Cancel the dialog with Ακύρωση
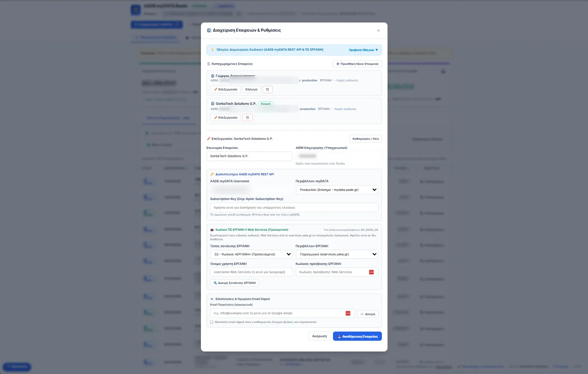588x374 pixels. coord(320,336)
